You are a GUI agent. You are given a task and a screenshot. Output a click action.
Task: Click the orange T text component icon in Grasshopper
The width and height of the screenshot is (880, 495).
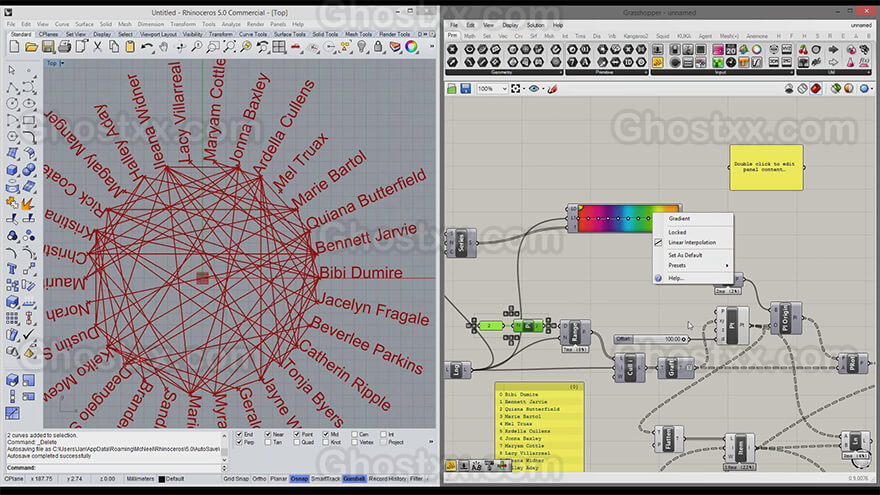tap(744, 62)
